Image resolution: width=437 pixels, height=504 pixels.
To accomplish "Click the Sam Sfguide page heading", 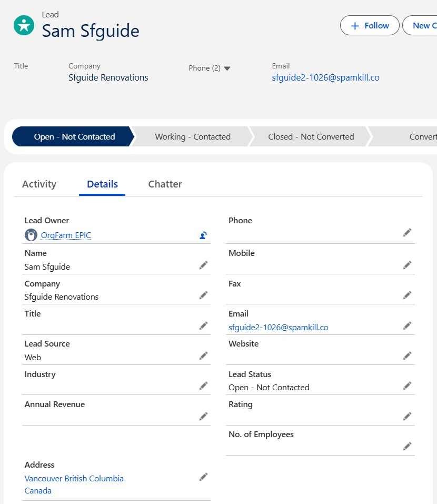I will tap(91, 31).
